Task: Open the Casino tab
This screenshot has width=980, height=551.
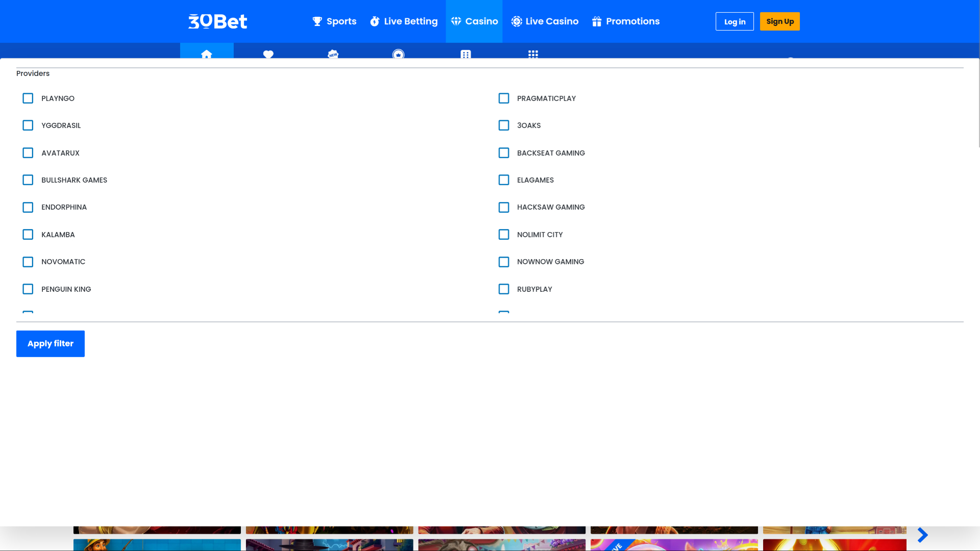Action: pos(474,21)
